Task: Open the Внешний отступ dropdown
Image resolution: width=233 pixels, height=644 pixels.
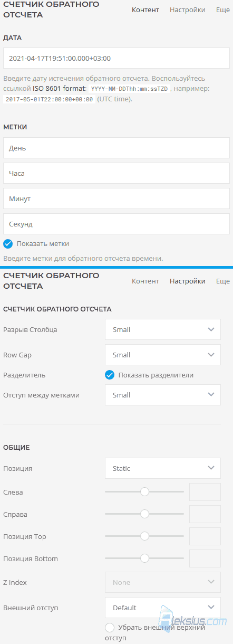Action: 163,608
